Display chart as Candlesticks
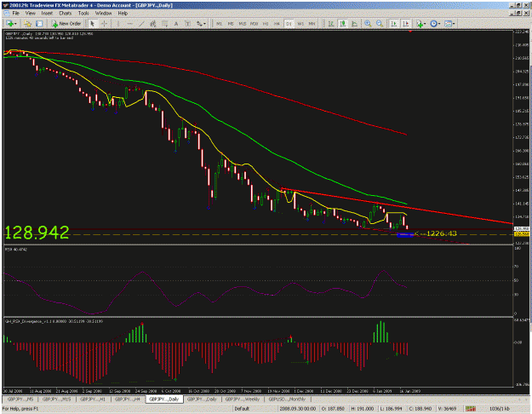 pyautogui.click(x=343, y=24)
